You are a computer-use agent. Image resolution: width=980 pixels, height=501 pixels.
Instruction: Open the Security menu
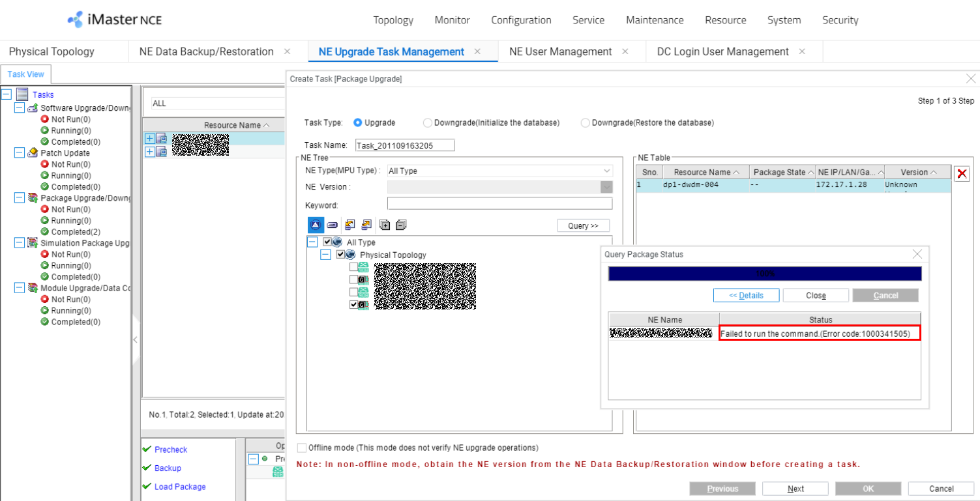(x=840, y=20)
